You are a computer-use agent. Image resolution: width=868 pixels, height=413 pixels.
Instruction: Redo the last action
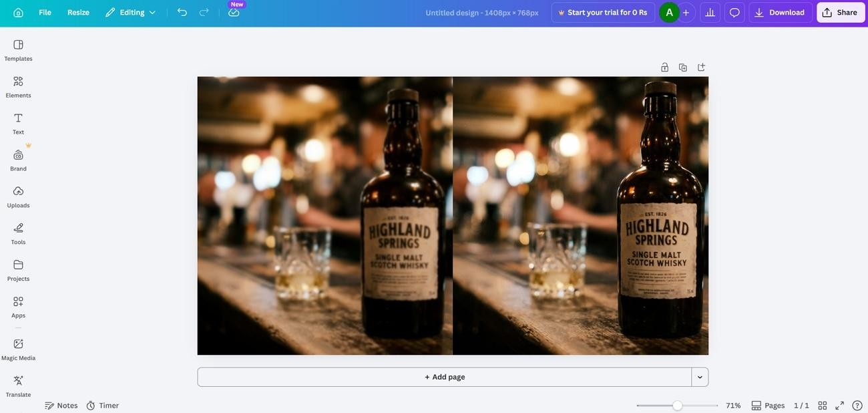[x=204, y=12]
